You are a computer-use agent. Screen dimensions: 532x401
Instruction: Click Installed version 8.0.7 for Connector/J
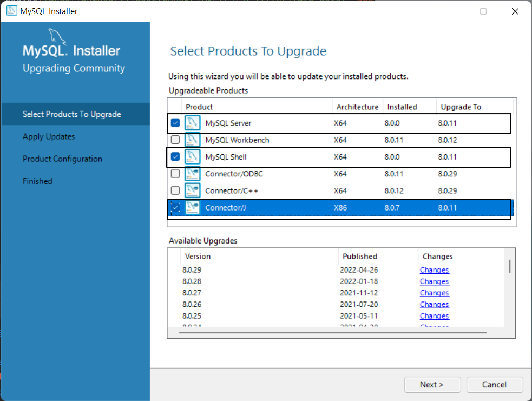click(x=392, y=208)
